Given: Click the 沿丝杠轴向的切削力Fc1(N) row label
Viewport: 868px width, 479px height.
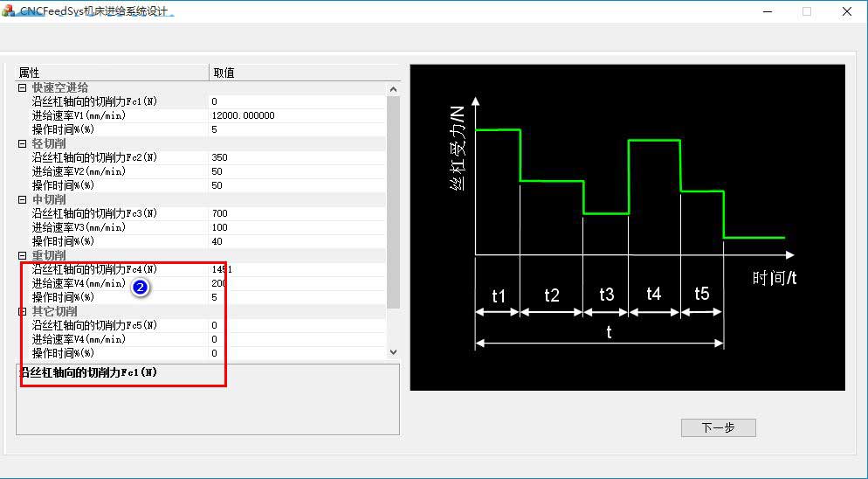Looking at the screenshot, I should point(94,101).
